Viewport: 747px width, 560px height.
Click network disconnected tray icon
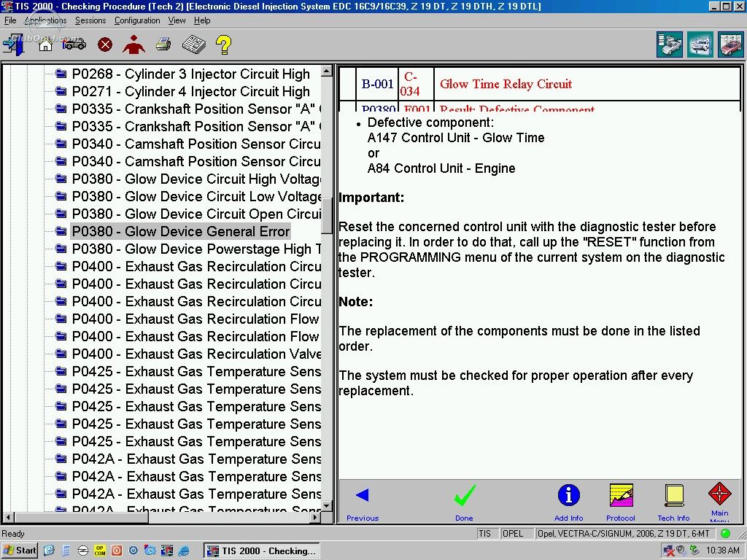click(x=669, y=551)
